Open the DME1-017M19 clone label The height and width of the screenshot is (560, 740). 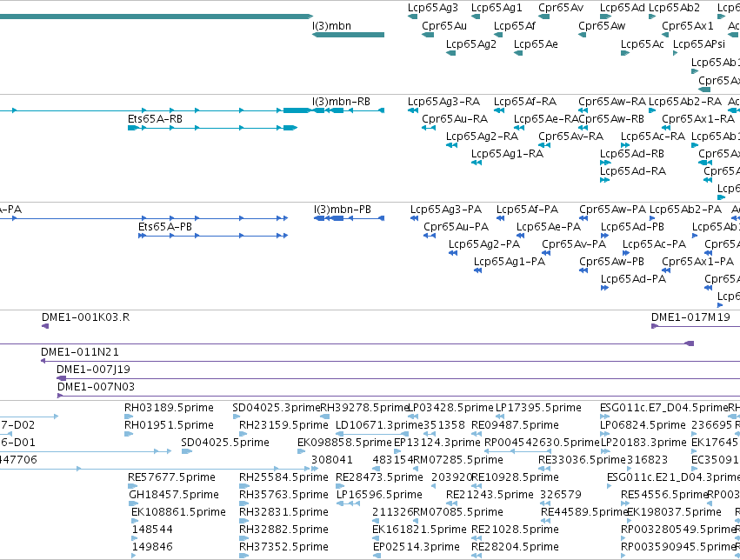690,317
